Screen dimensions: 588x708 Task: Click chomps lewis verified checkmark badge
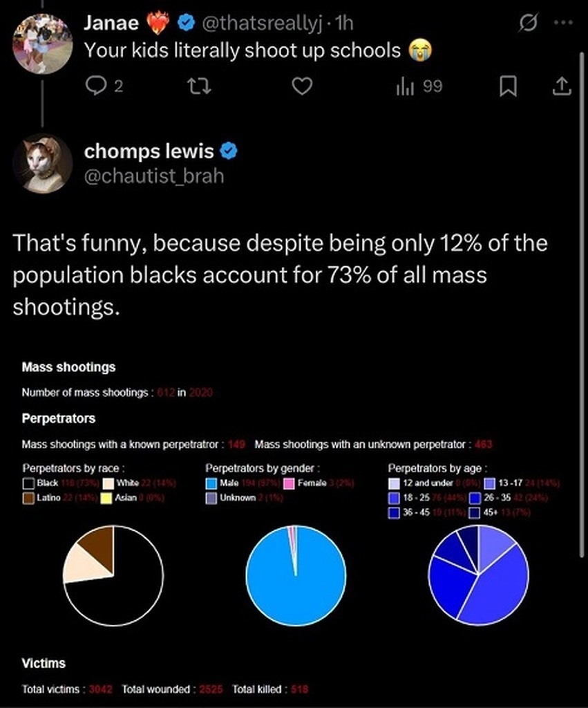(x=230, y=150)
